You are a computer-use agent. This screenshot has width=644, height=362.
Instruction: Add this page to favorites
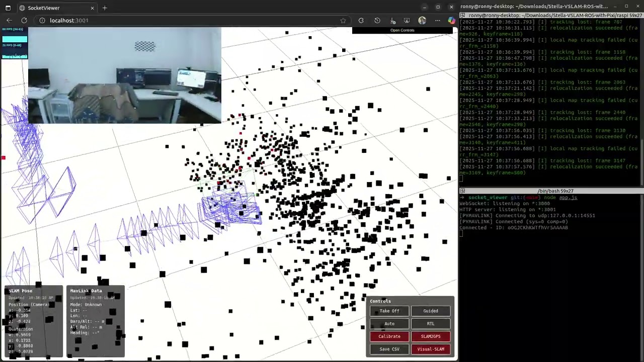(343, 21)
